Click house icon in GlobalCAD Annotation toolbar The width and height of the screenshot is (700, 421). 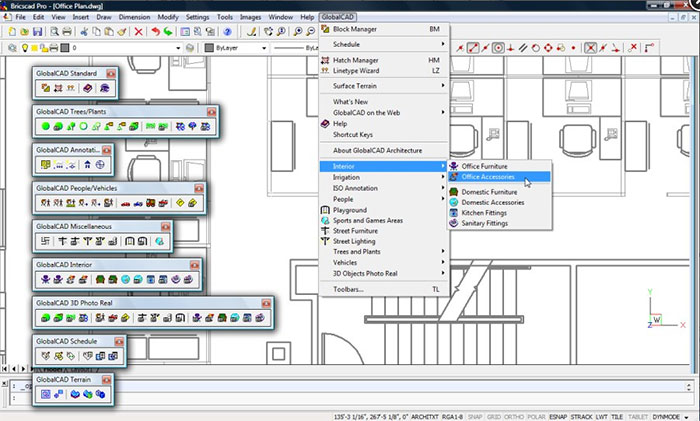pos(88,165)
